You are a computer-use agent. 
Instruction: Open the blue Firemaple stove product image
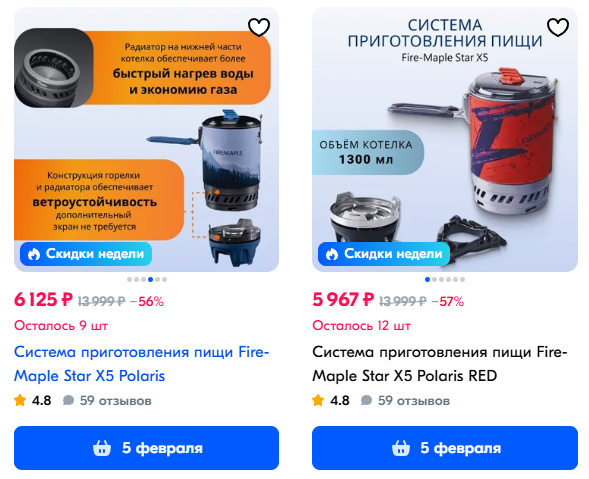[146, 139]
